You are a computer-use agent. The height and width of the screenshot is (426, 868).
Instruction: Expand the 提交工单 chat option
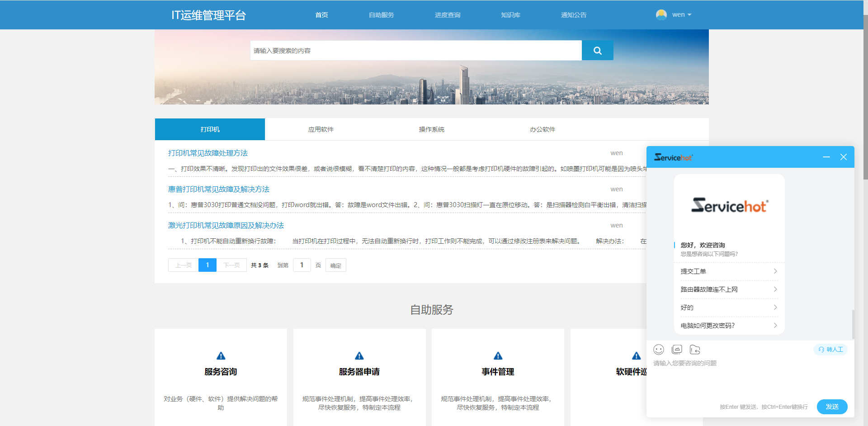[728, 271]
